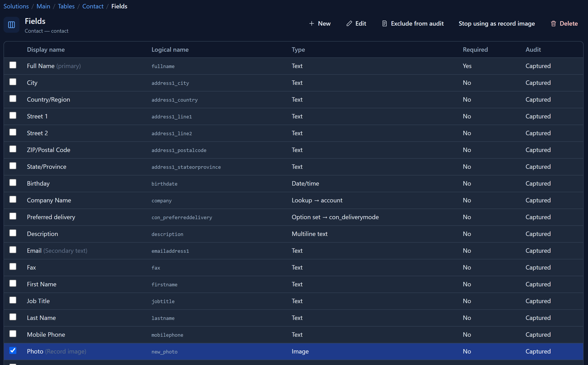Click the emailaddress1 logical name

coord(170,251)
